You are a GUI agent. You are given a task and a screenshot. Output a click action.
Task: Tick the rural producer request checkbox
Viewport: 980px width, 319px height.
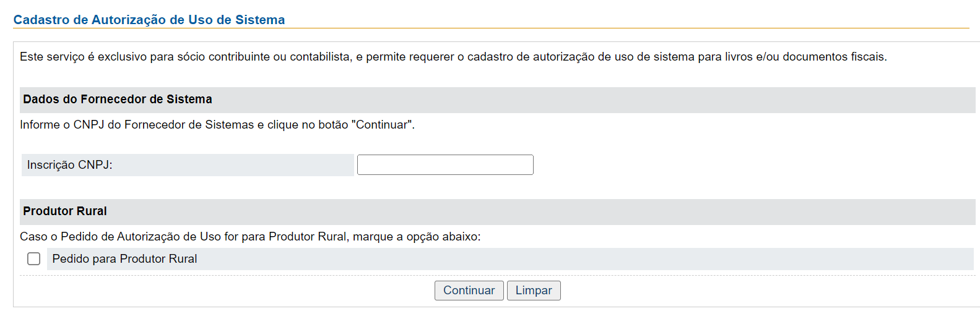tap(34, 259)
